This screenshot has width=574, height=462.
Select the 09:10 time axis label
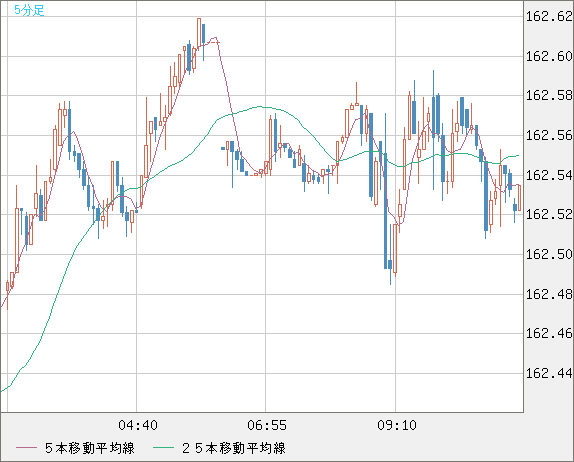(x=397, y=425)
